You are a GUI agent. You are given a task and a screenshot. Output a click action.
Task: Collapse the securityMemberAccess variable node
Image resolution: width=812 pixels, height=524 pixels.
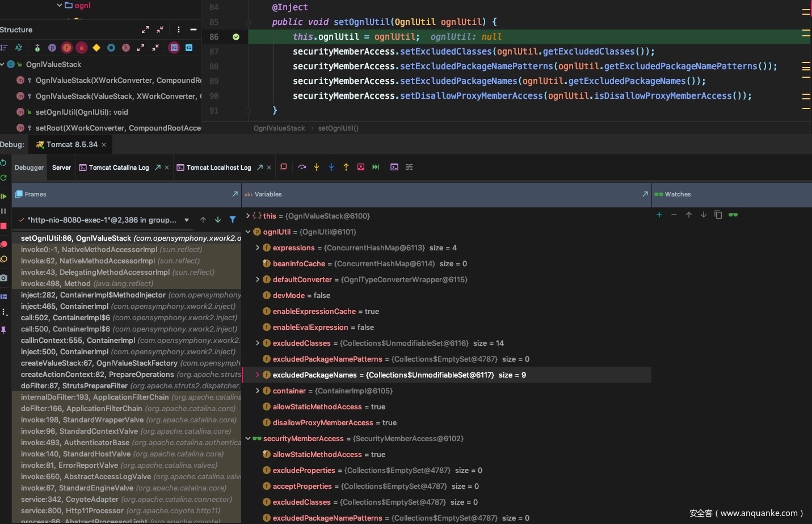(248, 438)
